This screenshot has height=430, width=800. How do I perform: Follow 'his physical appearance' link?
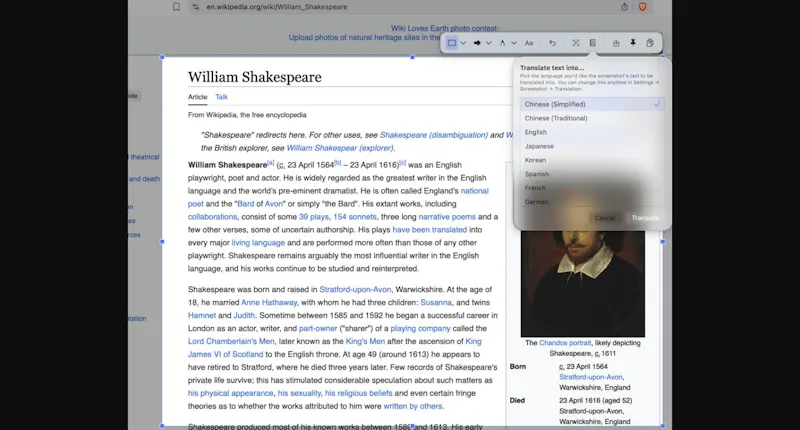231,393
